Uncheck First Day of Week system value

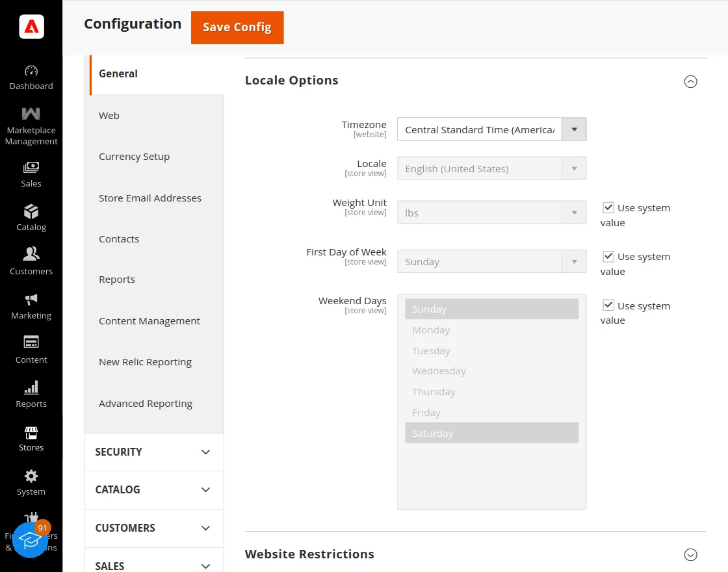coord(608,257)
